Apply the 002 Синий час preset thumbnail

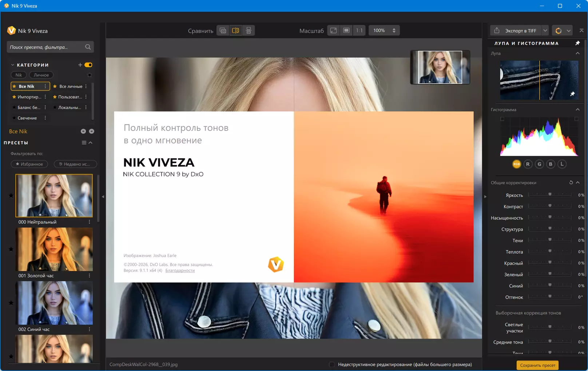pos(54,303)
